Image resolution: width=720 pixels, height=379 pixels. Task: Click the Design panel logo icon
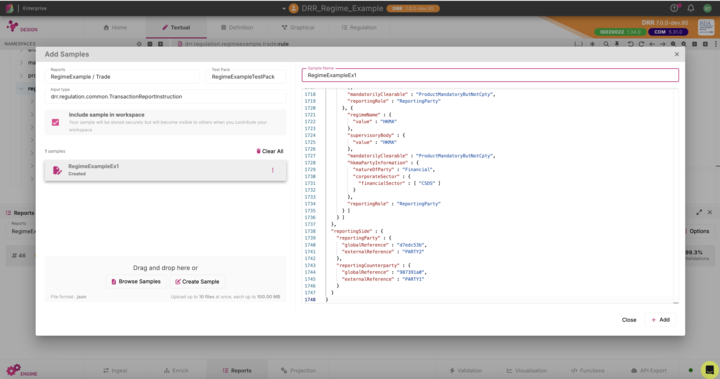pos(12,27)
